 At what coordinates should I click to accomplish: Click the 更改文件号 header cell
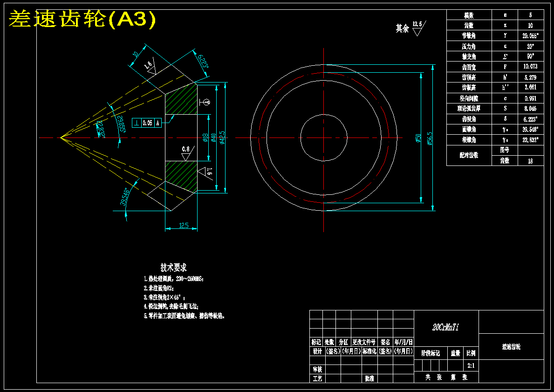pos(364,342)
